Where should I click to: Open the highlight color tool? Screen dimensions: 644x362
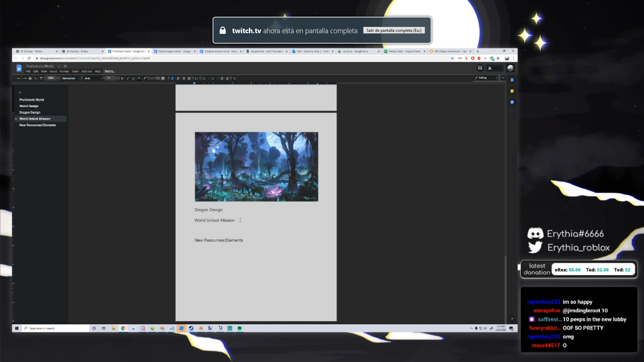[145, 78]
